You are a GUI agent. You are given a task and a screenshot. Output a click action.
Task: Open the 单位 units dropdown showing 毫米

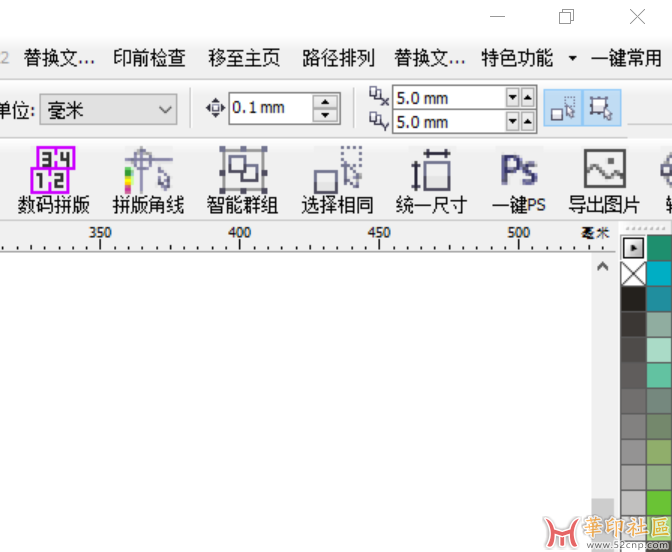(x=108, y=110)
